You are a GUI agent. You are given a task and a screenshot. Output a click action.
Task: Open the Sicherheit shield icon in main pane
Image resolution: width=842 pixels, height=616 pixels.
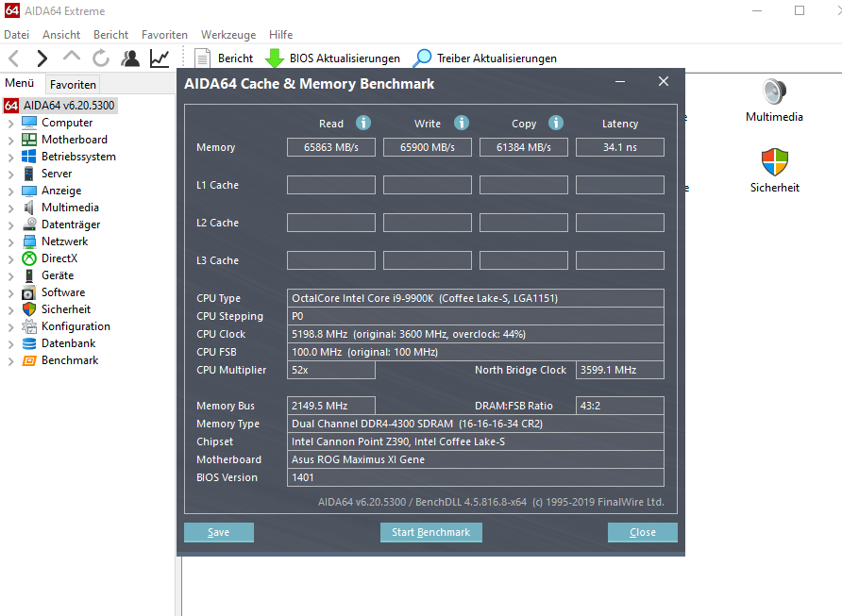(774, 162)
